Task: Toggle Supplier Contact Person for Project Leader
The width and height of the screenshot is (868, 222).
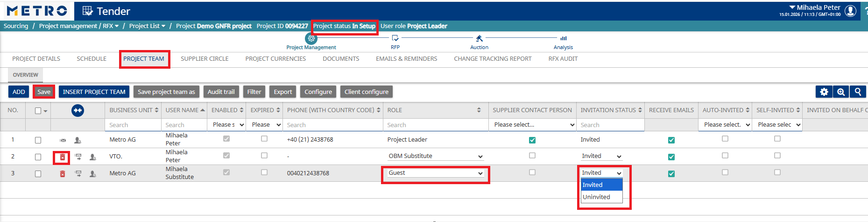Action: (532, 140)
